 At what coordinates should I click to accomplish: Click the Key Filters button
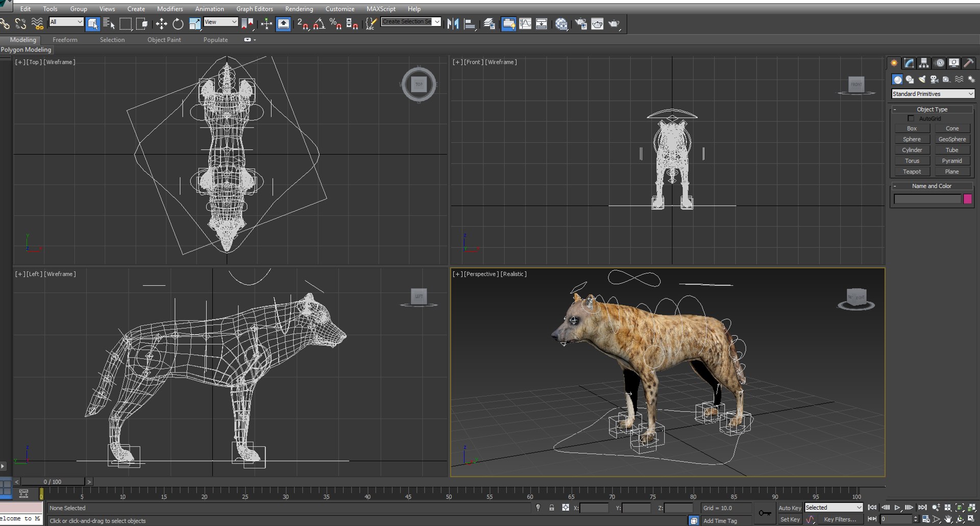(840, 519)
